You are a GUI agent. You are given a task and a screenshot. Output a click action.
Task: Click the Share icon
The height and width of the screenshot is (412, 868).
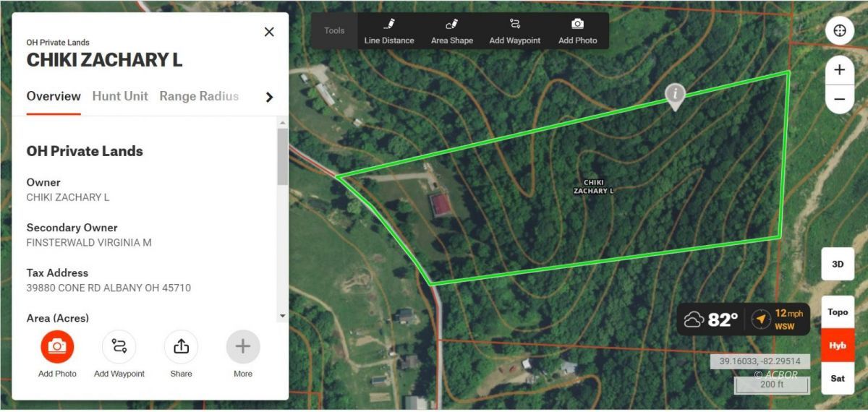[x=181, y=346]
